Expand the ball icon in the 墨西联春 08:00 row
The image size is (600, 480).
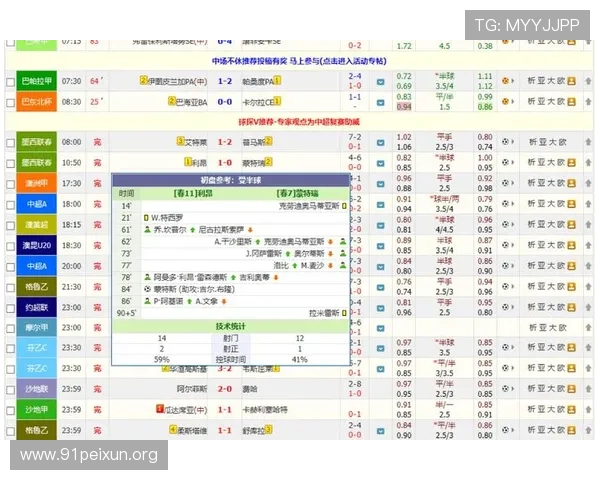tap(508, 142)
